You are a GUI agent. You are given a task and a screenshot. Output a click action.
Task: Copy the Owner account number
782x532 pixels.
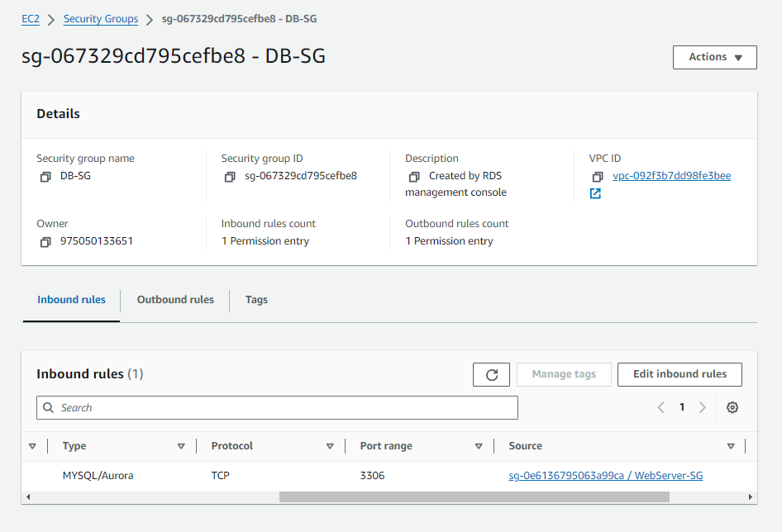click(x=45, y=241)
